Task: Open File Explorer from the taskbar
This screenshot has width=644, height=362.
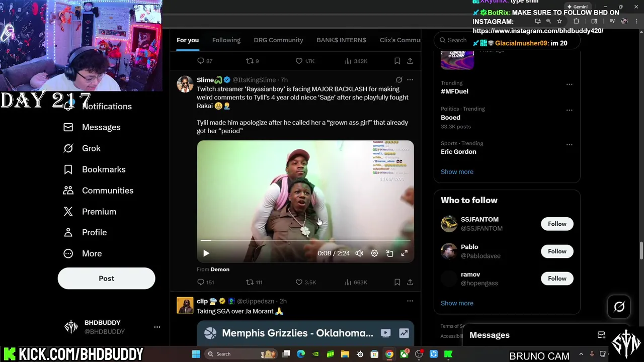Action: click(x=345, y=354)
